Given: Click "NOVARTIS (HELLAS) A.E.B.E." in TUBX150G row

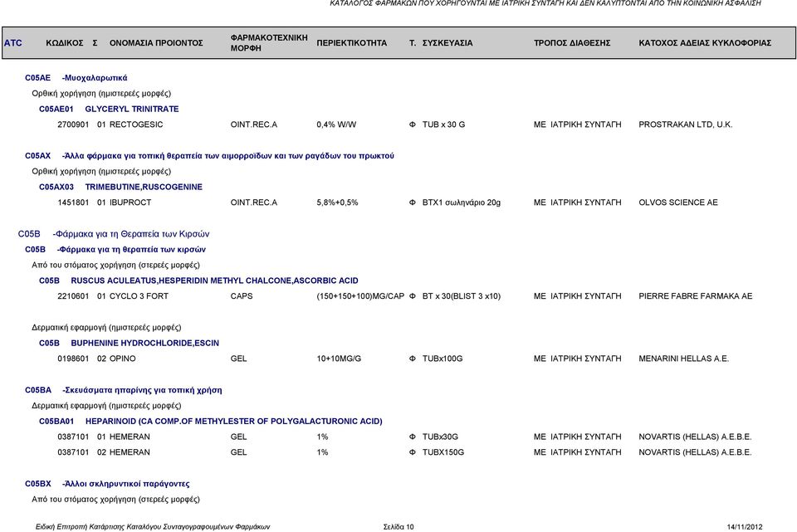Looking at the screenshot, I should (x=695, y=452).
